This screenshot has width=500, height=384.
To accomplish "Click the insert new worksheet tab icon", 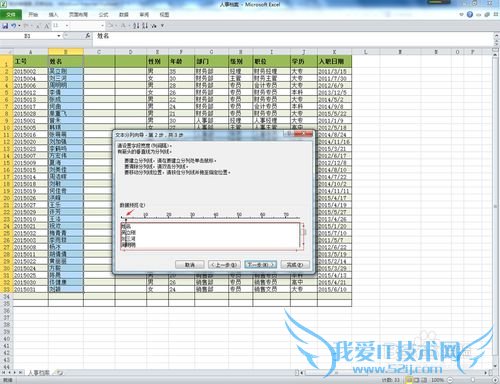I will click(x=59, y=372).
